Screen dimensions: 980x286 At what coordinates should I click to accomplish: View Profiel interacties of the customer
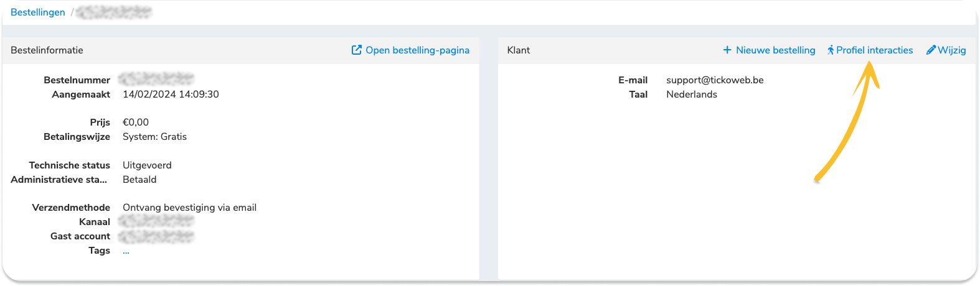(x=874, y=50)
